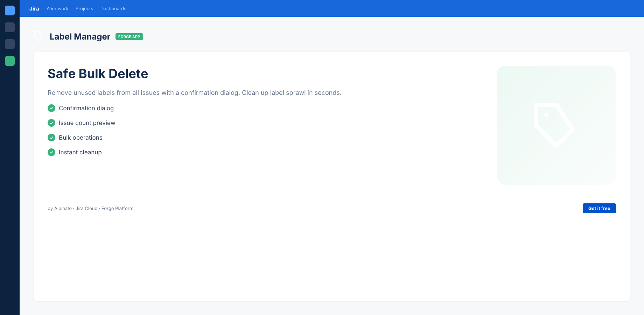Open the Dashboards menu

tap(113, 8)
